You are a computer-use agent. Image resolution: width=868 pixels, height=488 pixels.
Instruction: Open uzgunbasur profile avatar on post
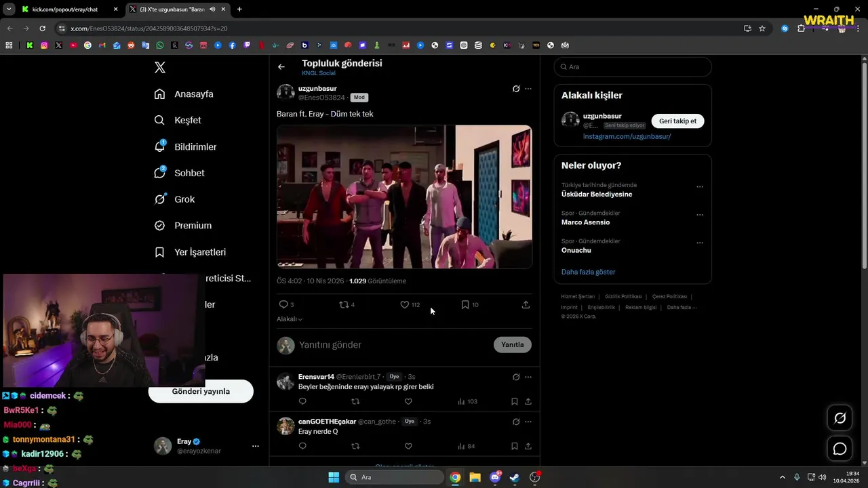[x=285, y=93]
